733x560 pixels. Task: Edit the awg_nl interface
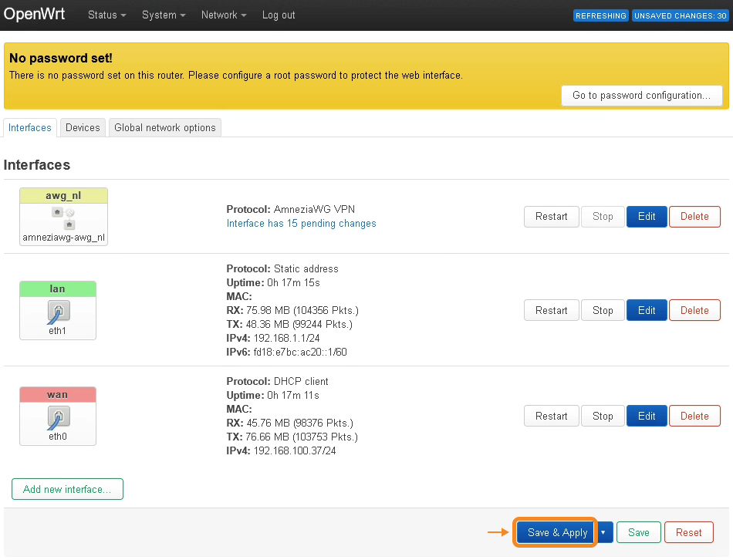(x=647, y=217)
